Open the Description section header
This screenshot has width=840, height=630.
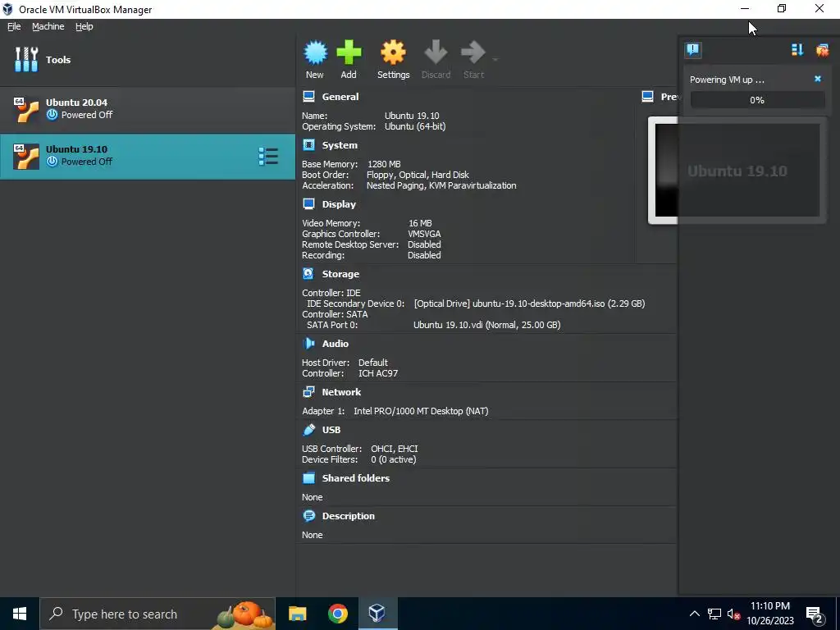(x=348, y=516)
